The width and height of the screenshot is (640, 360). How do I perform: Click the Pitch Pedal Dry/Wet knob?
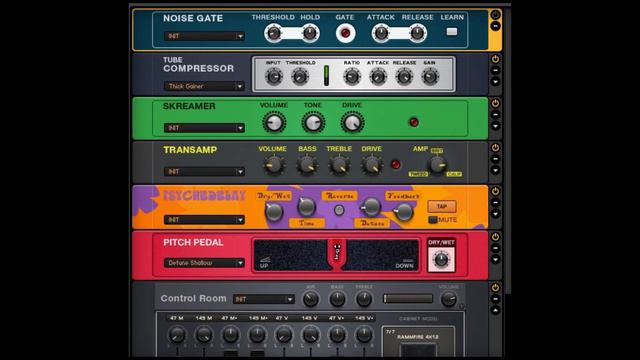[441, 260]
